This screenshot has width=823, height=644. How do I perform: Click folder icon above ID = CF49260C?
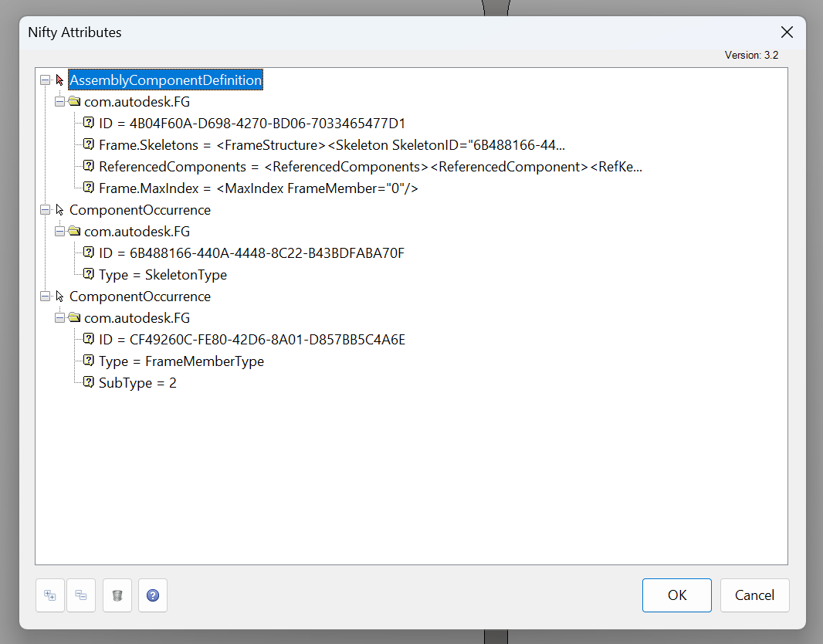75,317
